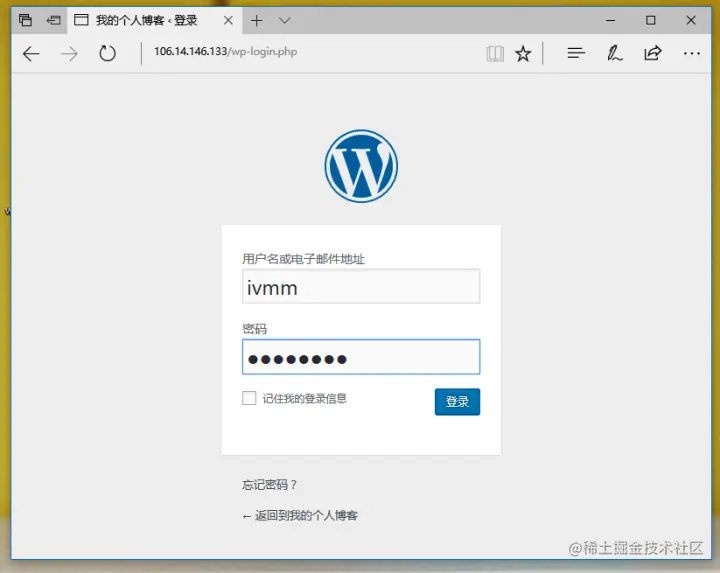Add page to favorites with star
The width and height of the screenshot is (720, 573).
tap(523, 54)
